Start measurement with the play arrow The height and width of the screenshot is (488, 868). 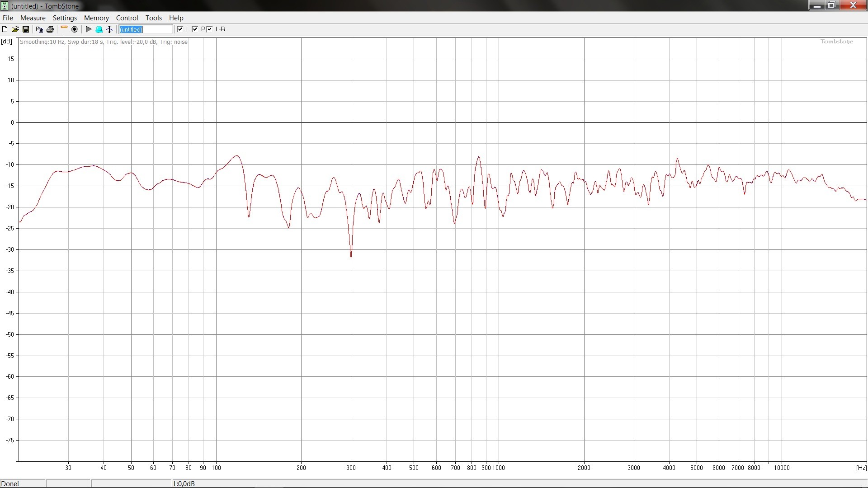[x=89, y=29]
